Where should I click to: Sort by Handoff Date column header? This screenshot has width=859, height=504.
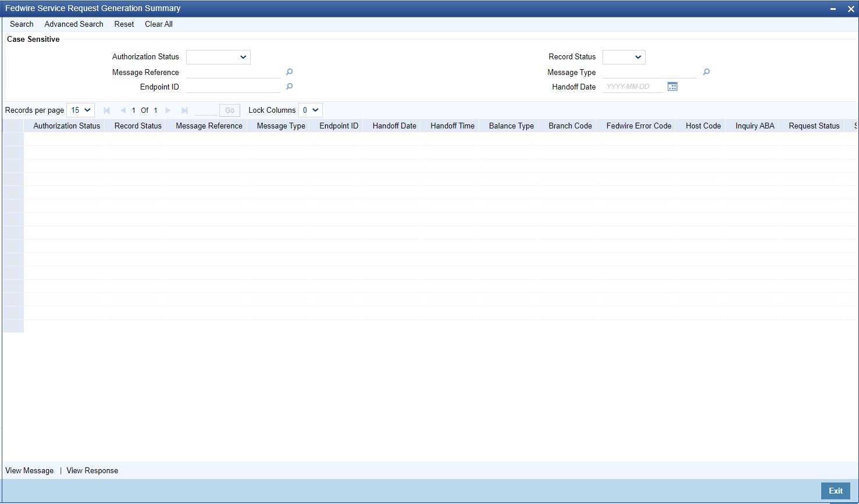pos(394,126)
